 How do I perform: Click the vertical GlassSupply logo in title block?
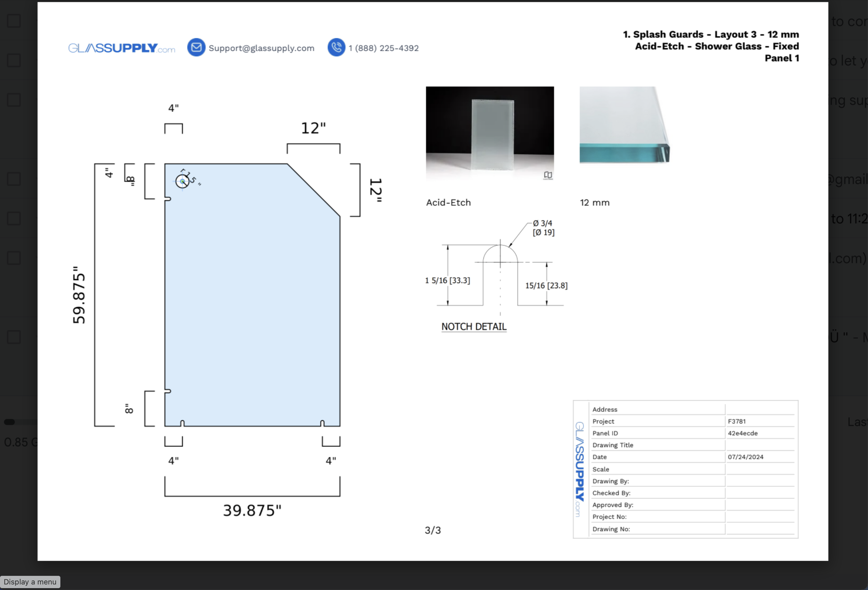[x=579, y=469]
